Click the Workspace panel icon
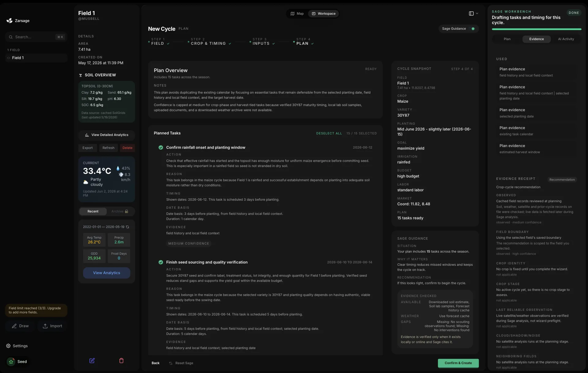 coord(314,14)
